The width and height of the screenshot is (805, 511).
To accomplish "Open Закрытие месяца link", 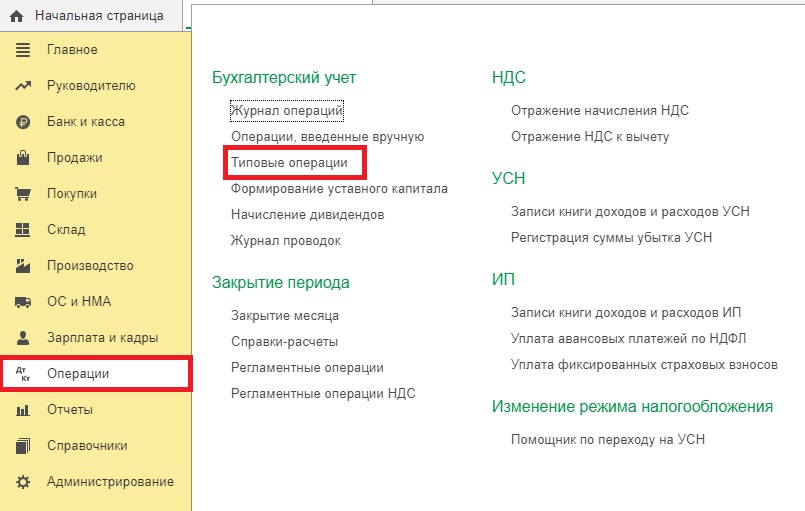I will pos(285,315).
